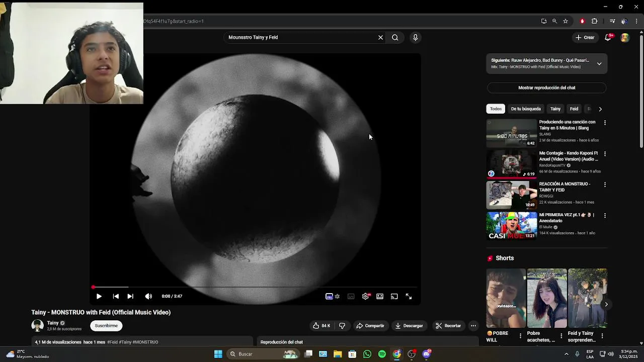Play the MONSTRUO video
Image resolution: width=644 pixels, height=362 pixels.
[99, 297]
